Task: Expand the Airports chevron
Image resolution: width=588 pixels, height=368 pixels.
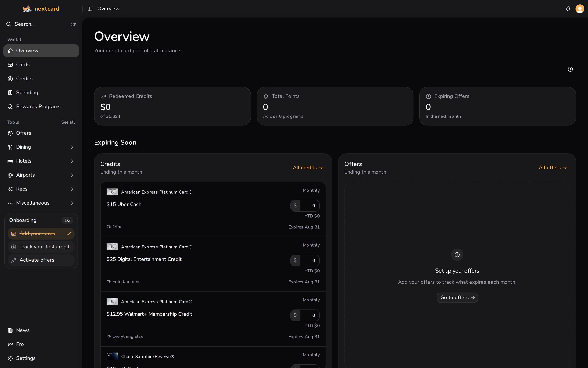Action: click(x=72, y=175)
